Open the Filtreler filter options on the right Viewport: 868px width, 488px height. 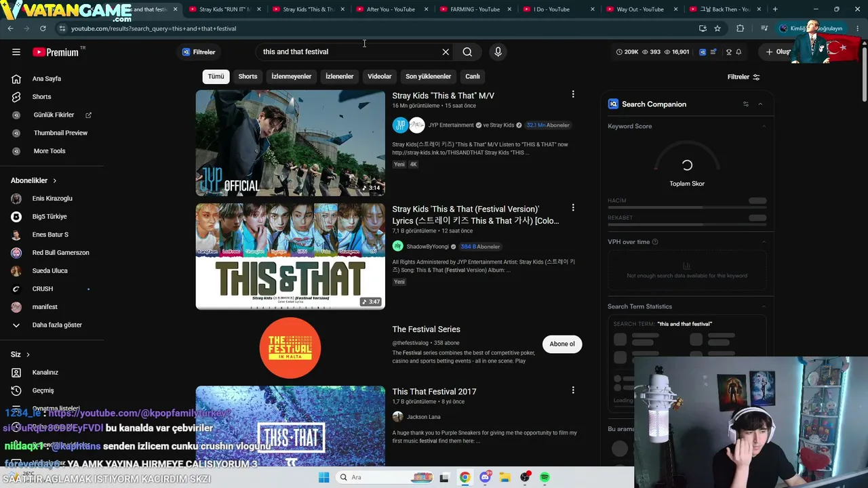click(744, 77)
